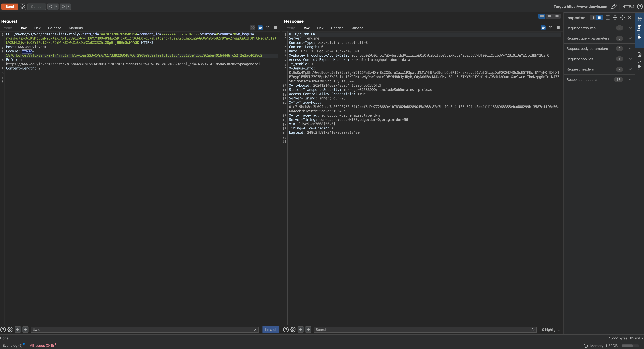Select combined tabbed request/response layout

pos(557,16)
